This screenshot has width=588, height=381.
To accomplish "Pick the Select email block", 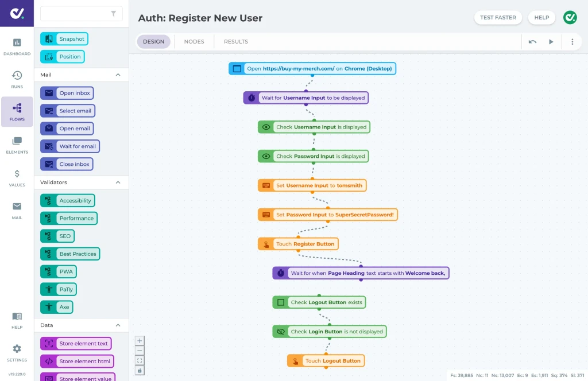I will click(68, 111).
